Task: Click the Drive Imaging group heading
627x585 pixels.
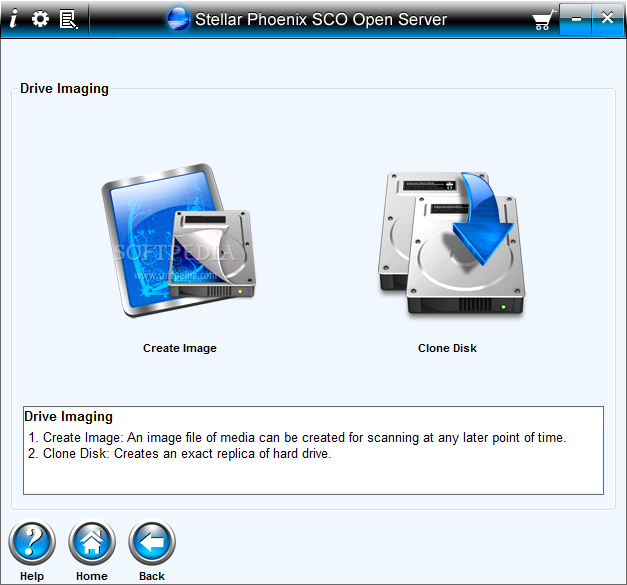Action: (64, 89)
